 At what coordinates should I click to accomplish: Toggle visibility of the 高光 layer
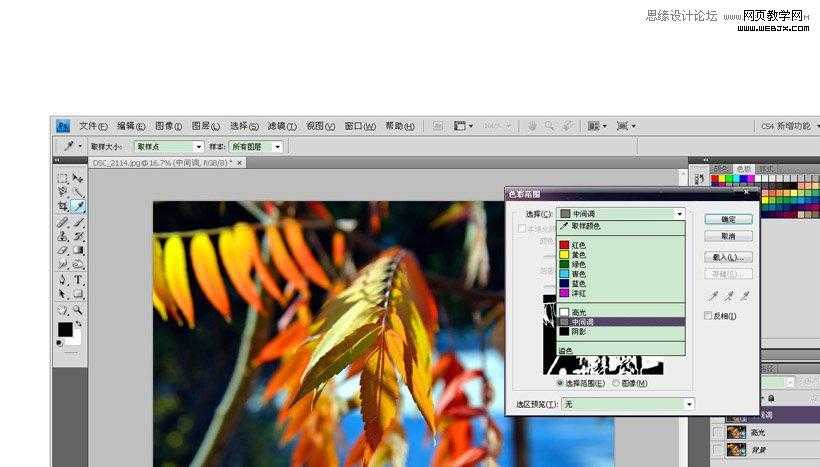coord(718,432)
